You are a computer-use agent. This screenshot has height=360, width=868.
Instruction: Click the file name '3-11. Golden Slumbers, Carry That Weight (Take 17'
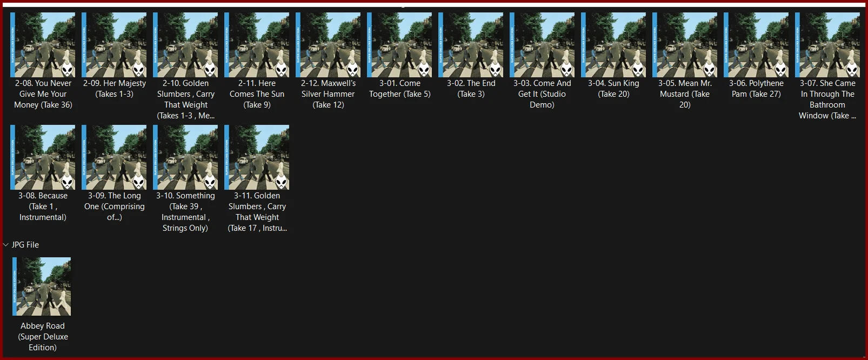click(257, 212)
